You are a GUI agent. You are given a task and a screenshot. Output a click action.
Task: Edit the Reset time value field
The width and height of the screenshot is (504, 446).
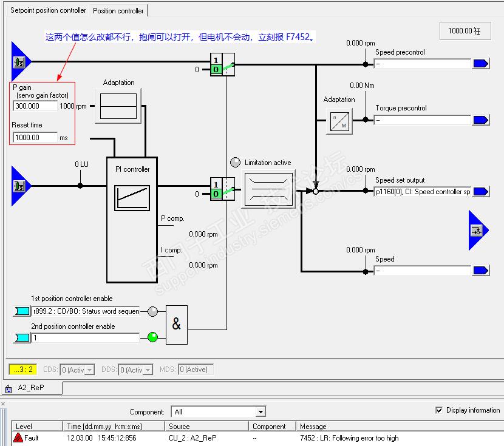tap(35, 137)
